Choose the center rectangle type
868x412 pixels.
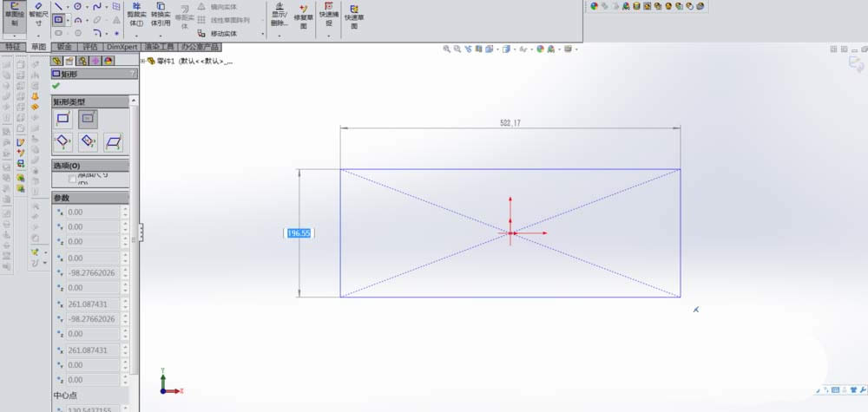88,118
